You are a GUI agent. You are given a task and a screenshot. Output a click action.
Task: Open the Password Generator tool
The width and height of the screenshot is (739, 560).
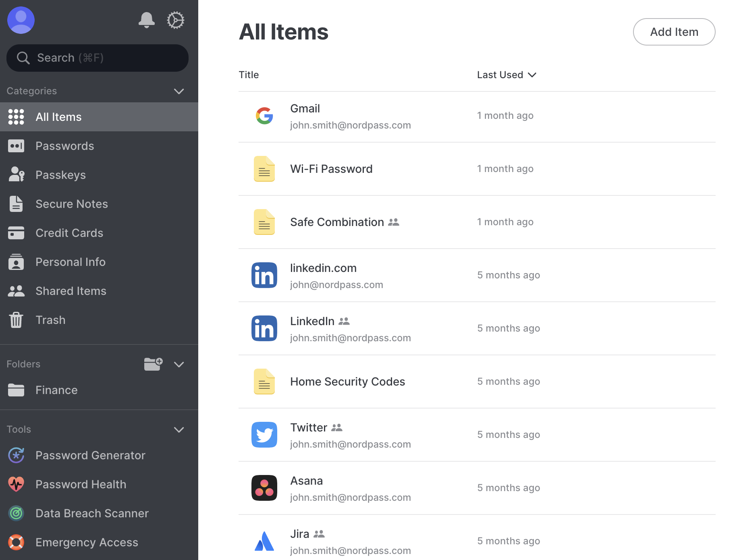pos(90,455)
